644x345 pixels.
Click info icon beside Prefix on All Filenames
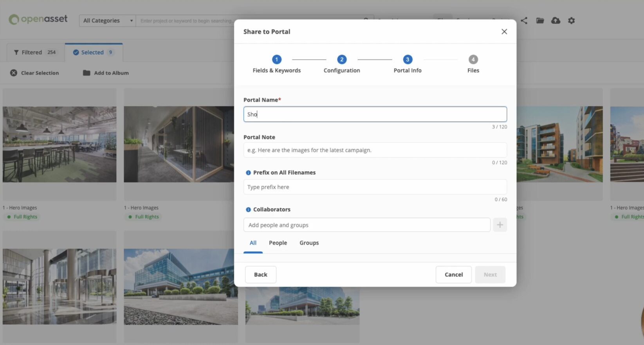248,172
